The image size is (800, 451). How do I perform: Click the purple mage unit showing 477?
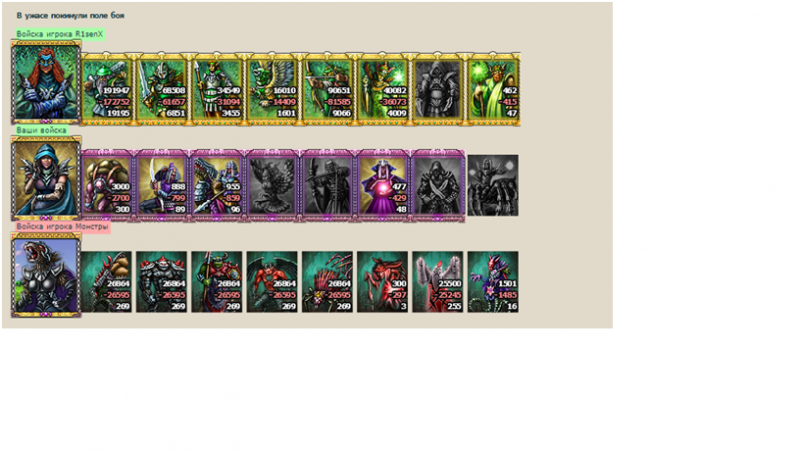382,186
